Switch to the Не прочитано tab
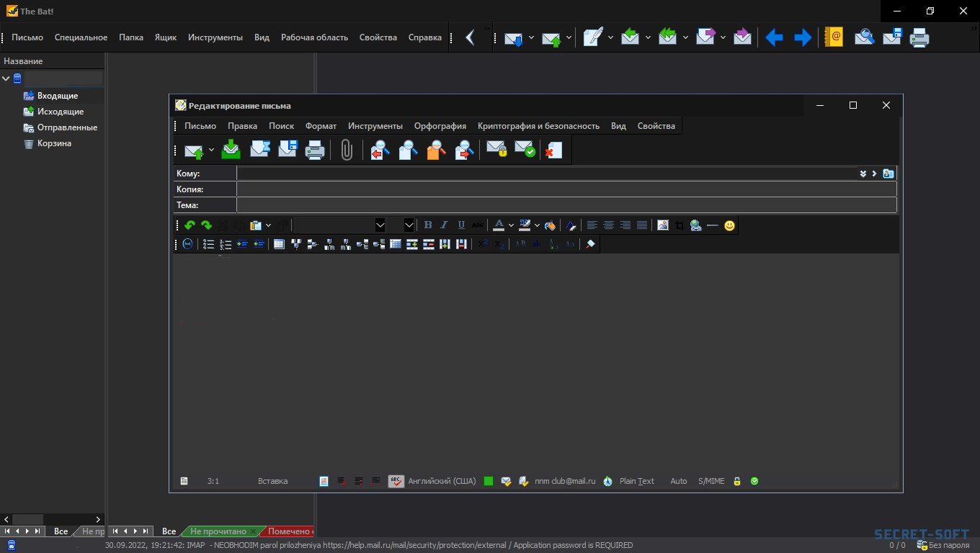 [x=218, y=531]
